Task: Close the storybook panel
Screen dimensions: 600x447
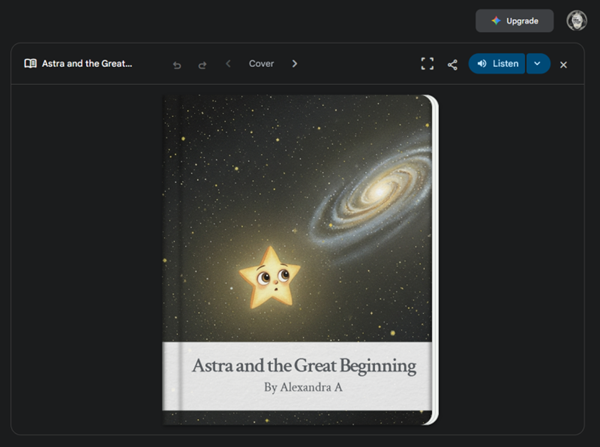Action: click(x=563, y=65)
